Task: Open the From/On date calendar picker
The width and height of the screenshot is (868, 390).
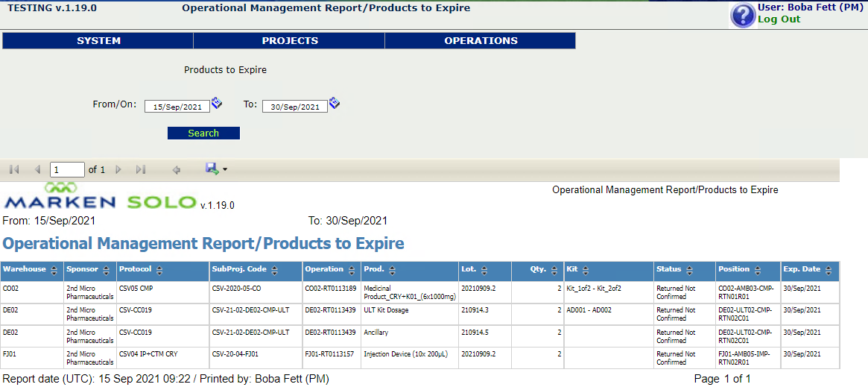Action: pos(217,103)
